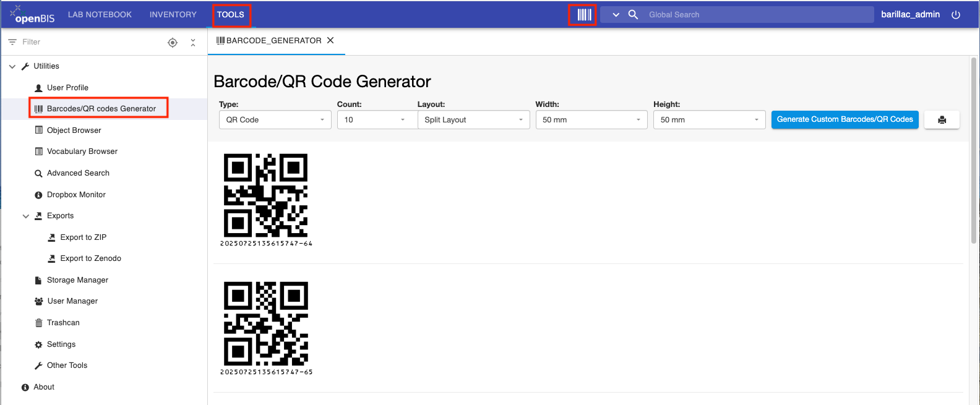The width and height of the screenshot is (980, 405).
Task: Click the User Profile person icon
Action: 39,88
